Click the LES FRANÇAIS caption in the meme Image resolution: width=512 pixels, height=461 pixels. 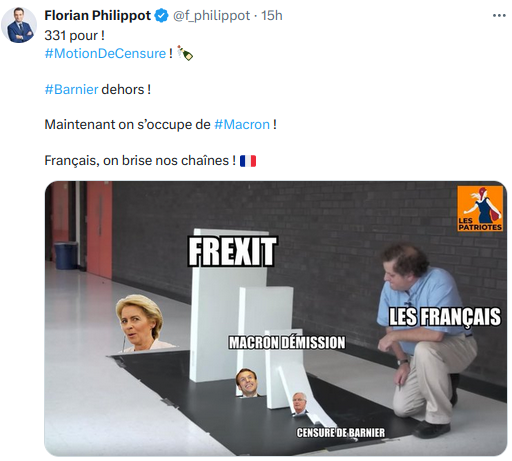tap(445, 317)
